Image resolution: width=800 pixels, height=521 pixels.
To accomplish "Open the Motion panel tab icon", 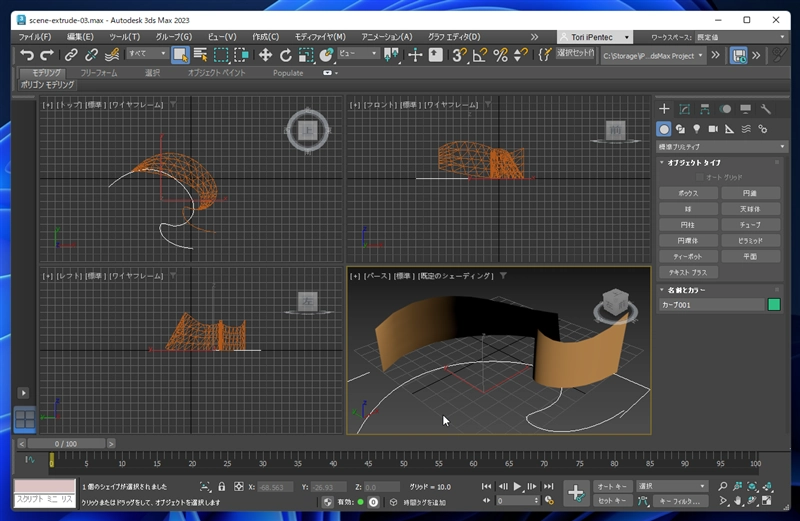I will (725, 109).
